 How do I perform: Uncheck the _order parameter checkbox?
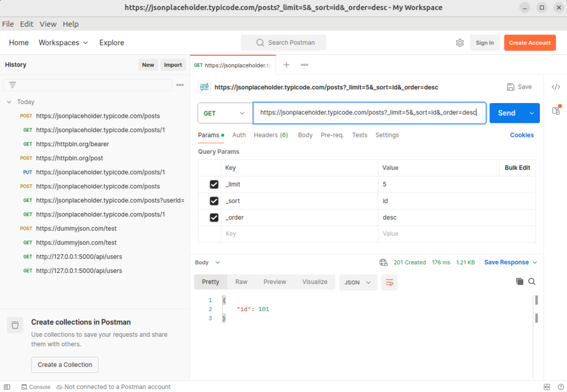pyautogui.click(x=214, y=218)
